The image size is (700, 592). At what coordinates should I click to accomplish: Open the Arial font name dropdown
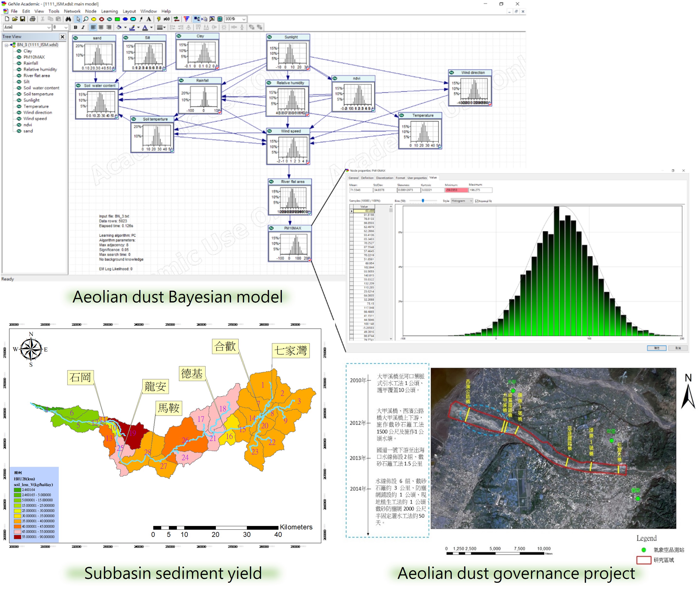pyautogui.click(x=49, y=27)
